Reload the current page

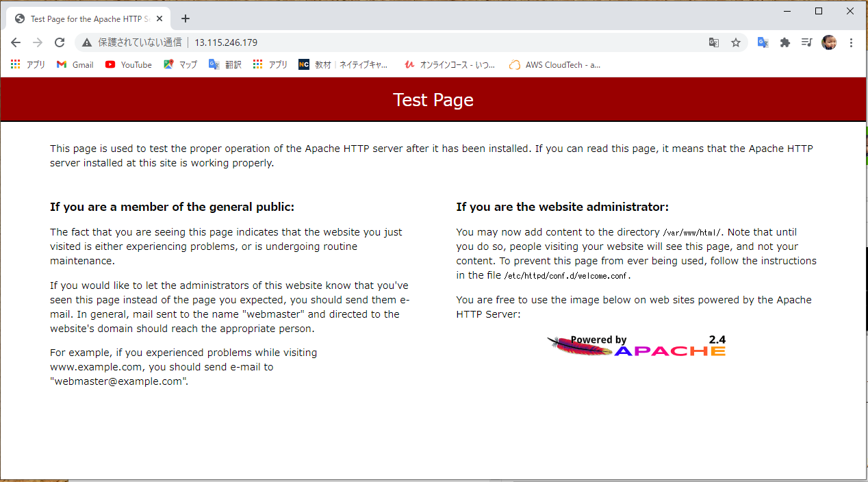60,42
